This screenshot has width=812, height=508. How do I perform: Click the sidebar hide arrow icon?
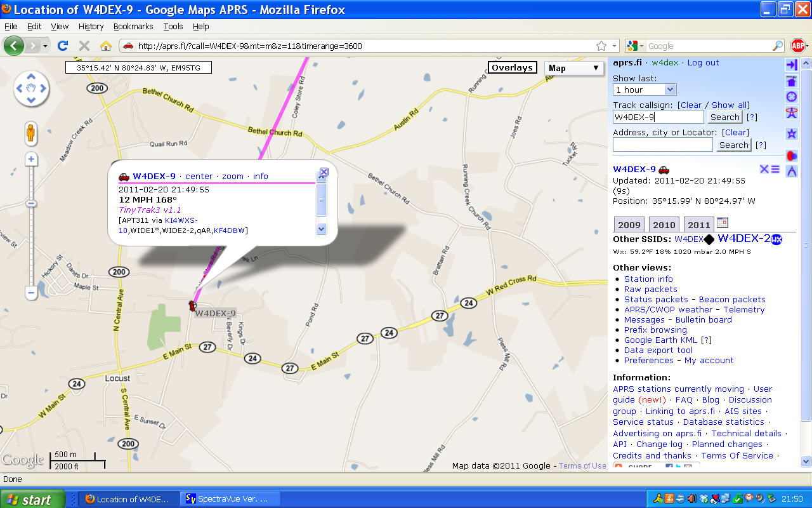click(x=791, y=65)
